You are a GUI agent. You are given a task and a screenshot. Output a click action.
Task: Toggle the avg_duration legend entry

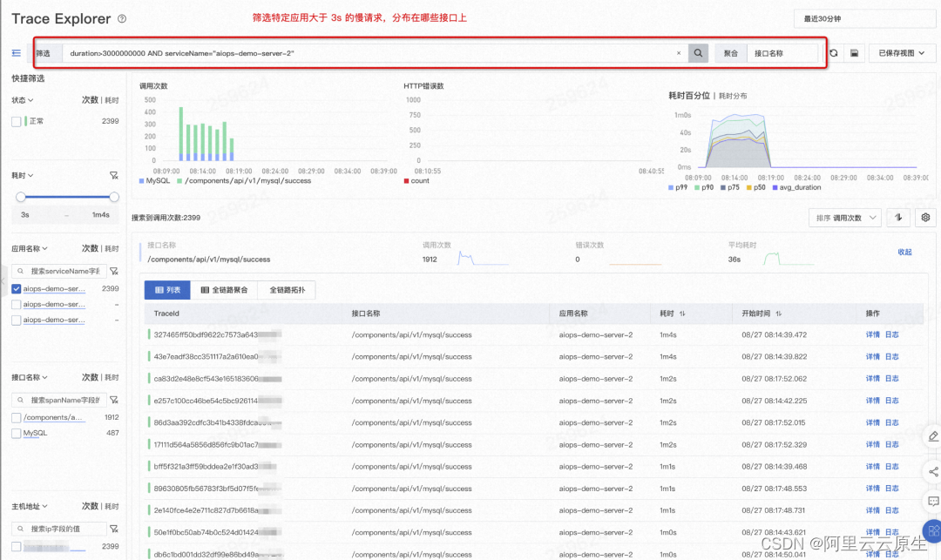click(796, 187)
